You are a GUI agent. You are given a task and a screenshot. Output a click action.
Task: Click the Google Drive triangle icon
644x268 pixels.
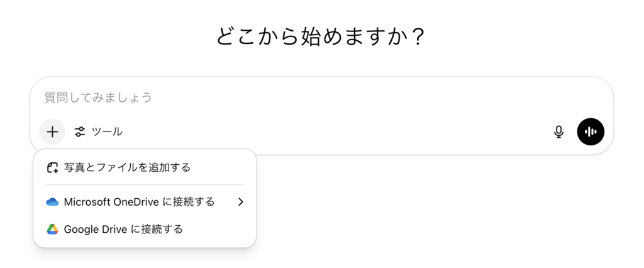[53, 229]
